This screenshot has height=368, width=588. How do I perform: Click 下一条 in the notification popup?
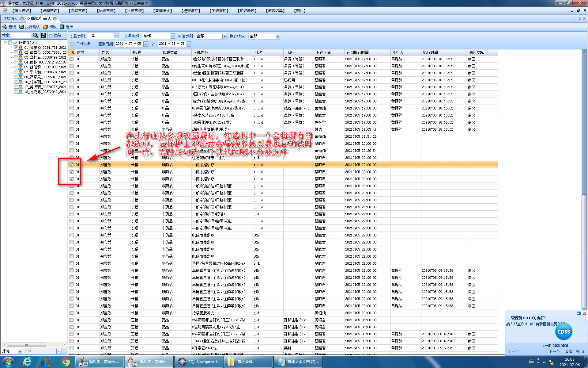click(x=554, y=352)
